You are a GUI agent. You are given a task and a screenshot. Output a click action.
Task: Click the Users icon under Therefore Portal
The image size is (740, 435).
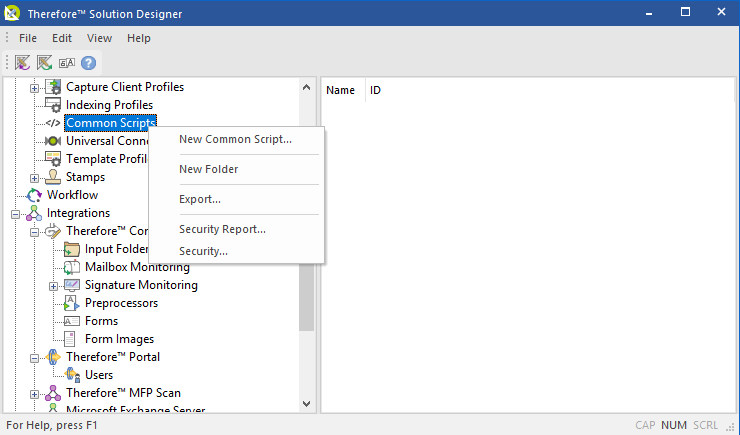point(71,375)
